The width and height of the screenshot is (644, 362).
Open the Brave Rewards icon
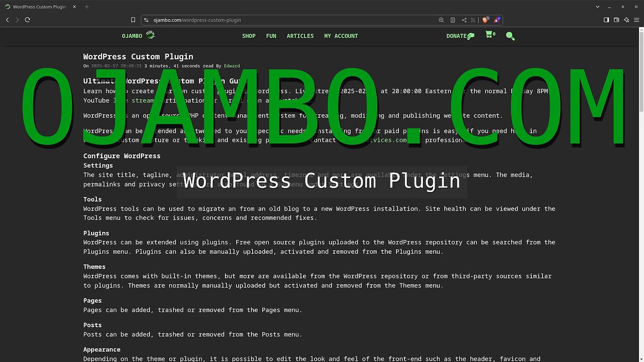coord(497,20)
